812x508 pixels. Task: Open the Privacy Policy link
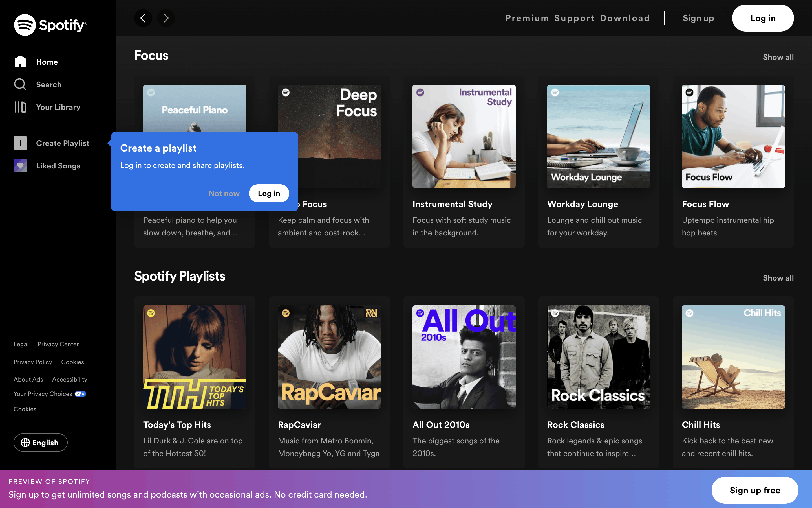coord(32,362)
